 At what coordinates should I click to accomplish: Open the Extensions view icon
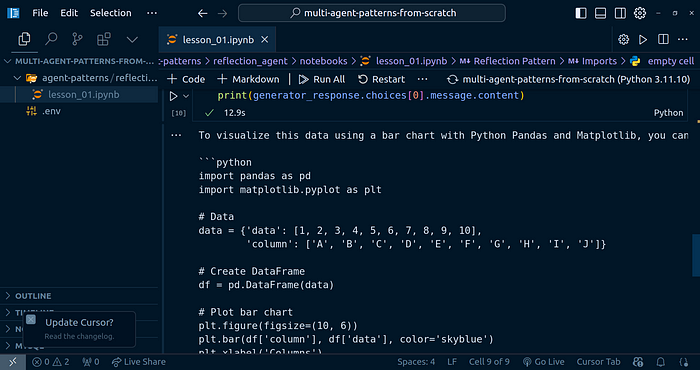104,39
